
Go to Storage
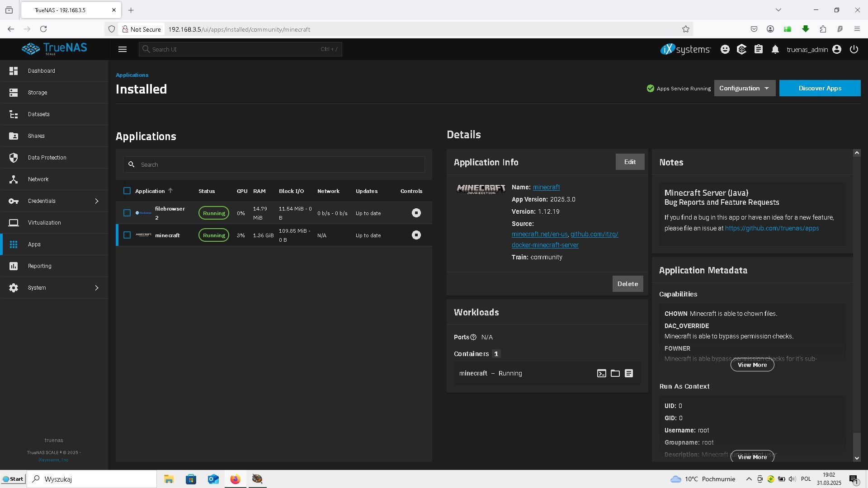coord(54,93)
